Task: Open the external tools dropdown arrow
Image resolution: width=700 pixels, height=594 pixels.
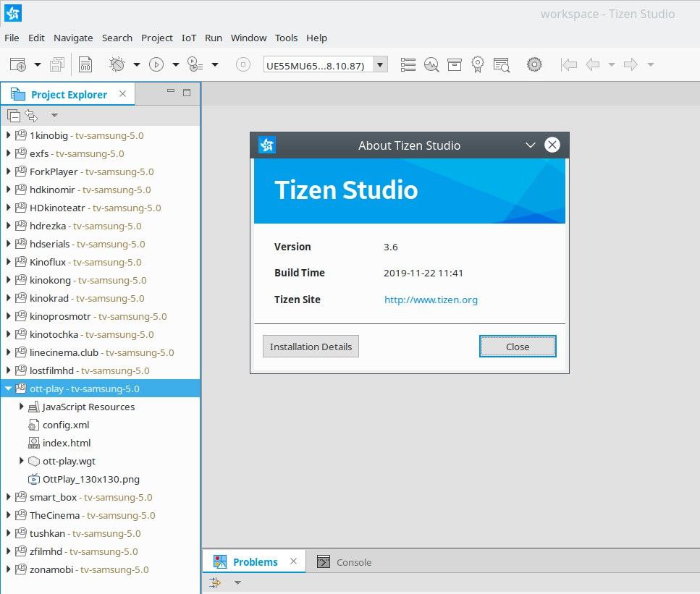Action: (x=215, y=64)
